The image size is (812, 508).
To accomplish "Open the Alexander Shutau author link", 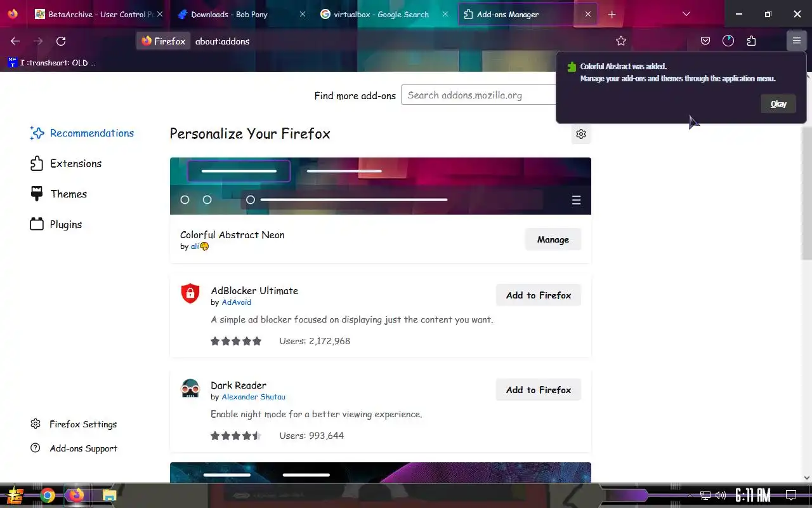I will click(253, 397).
